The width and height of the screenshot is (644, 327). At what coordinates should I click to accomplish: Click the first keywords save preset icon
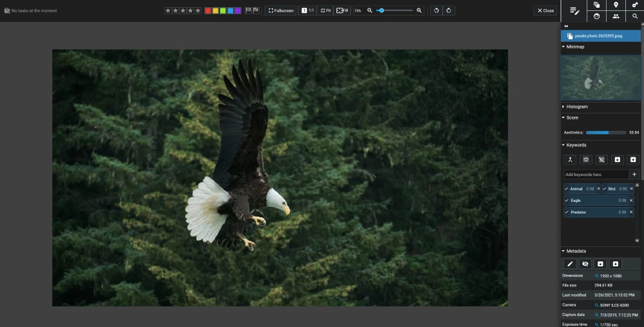click(x=618, y=159)
